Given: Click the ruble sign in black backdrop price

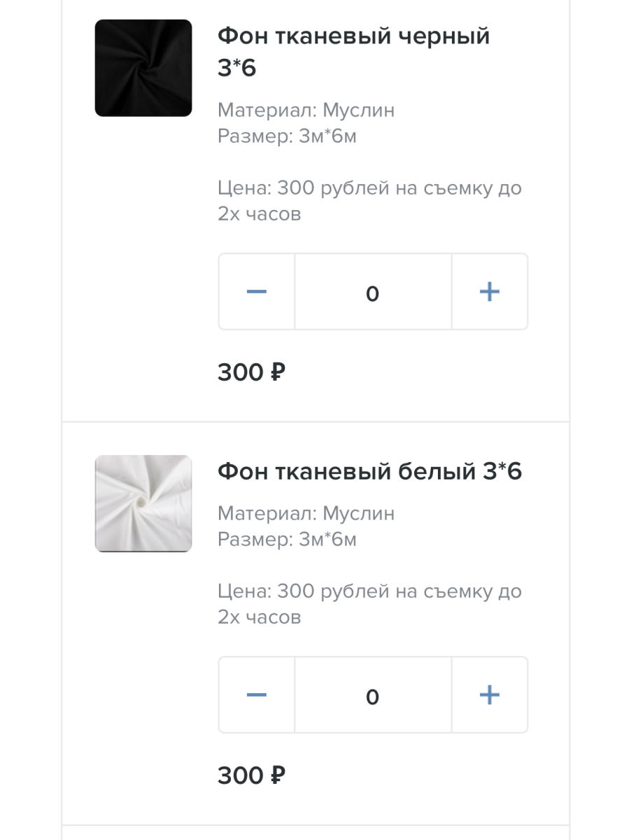Looking at the screenshot, I should 278,372.
